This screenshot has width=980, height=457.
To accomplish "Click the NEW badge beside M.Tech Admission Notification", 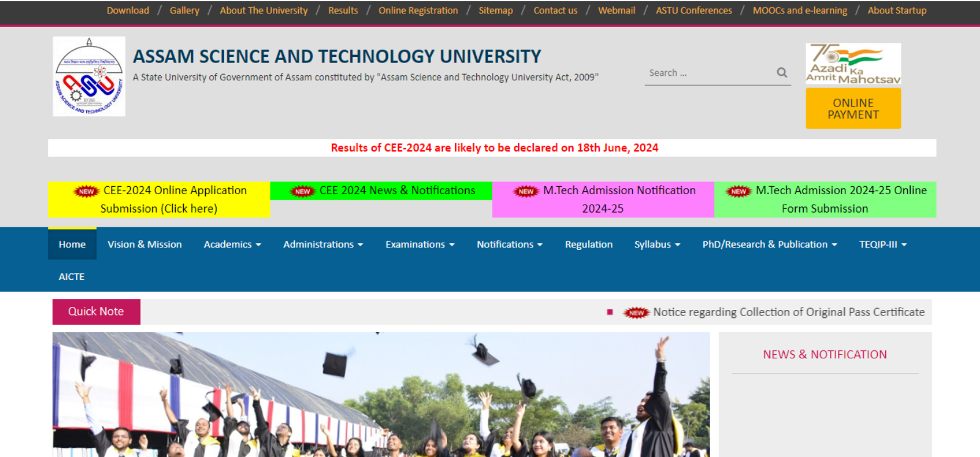I will 526,191.
